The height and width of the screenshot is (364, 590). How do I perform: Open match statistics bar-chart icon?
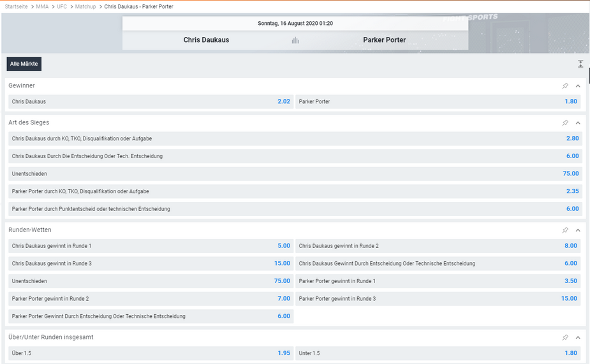(295, 40)
